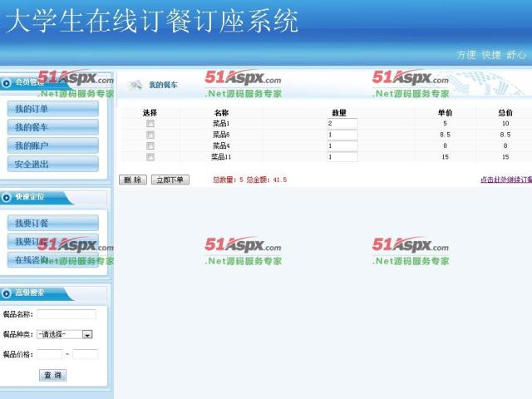Screen dimensions: 532x399
Task: Click the 高级搜索 header bullet icon
Action: point(6,293)
